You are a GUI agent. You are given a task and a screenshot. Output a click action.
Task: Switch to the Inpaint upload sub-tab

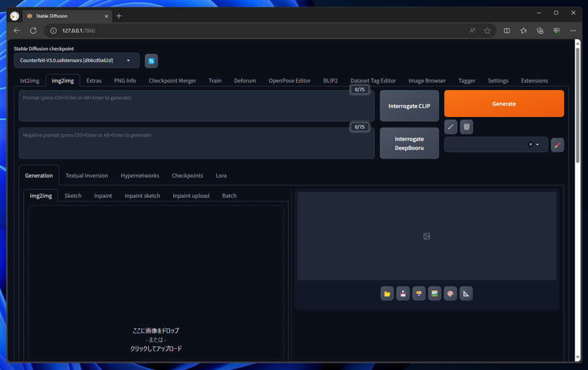tap(191, 195)
